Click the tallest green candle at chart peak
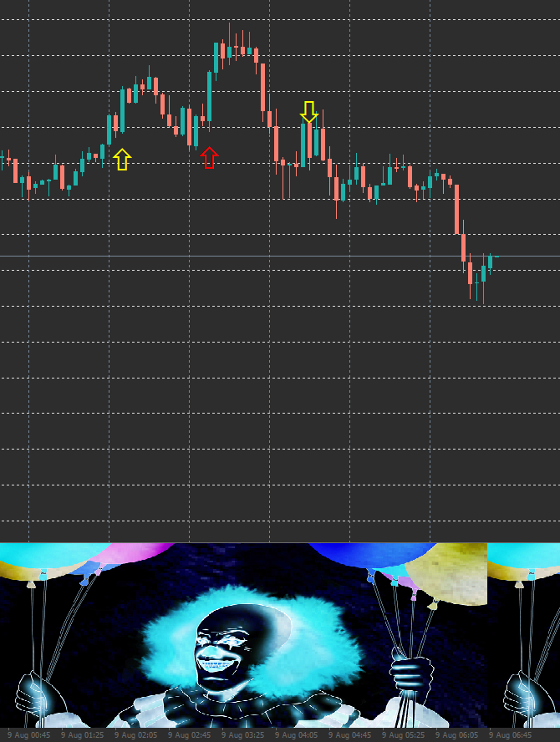This screenshot has width=560, height=742. pyautogui.click(x=216, y=58)
